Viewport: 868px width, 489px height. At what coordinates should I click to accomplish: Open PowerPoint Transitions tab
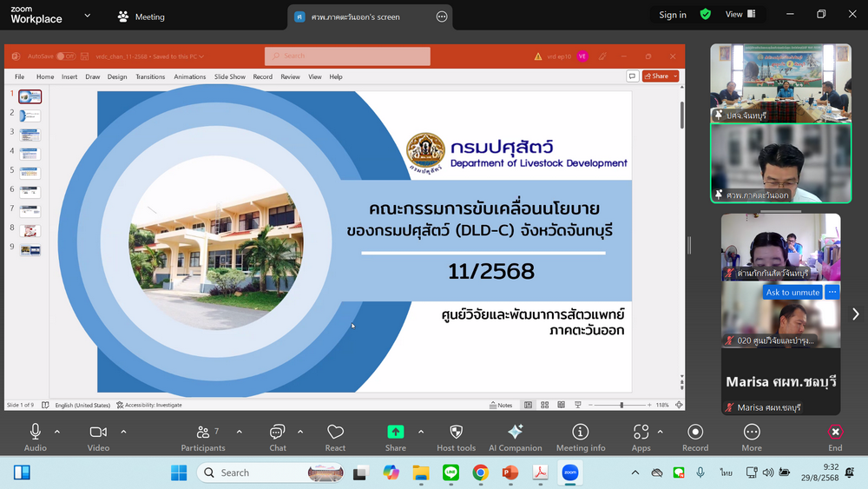pos(150,77)
